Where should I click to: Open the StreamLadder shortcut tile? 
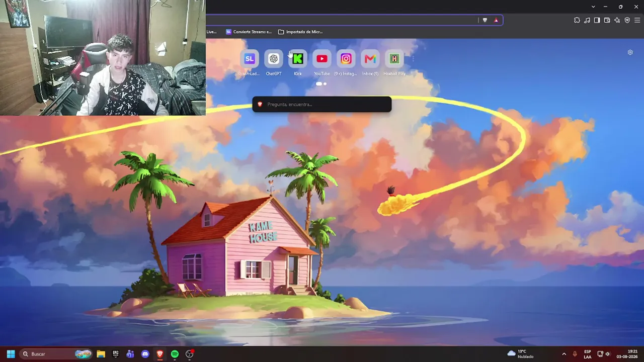pyautogui.click(x=250, y=59)
